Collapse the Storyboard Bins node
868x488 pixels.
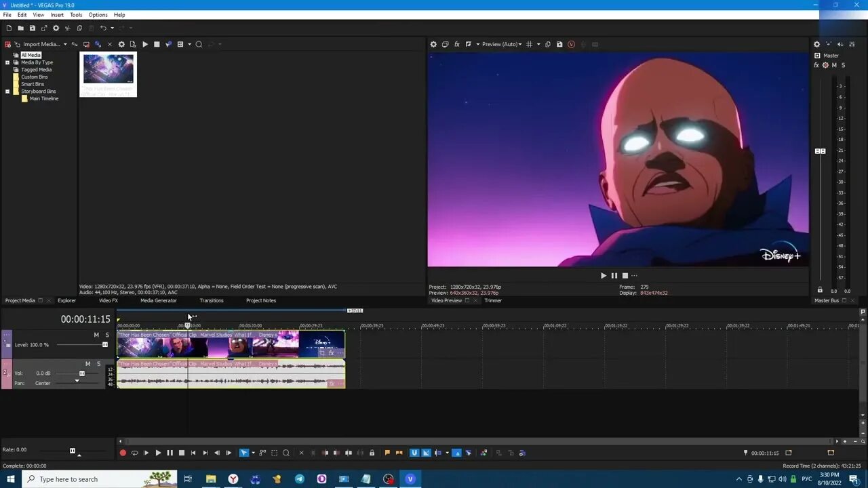[7, 91]
